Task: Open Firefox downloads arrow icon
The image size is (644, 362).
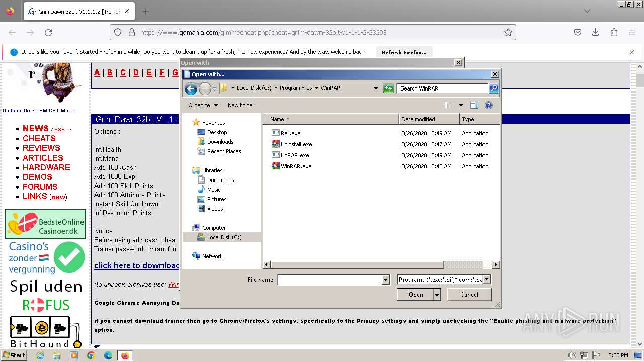Action: pyautogui.click(x=596, y=32)
